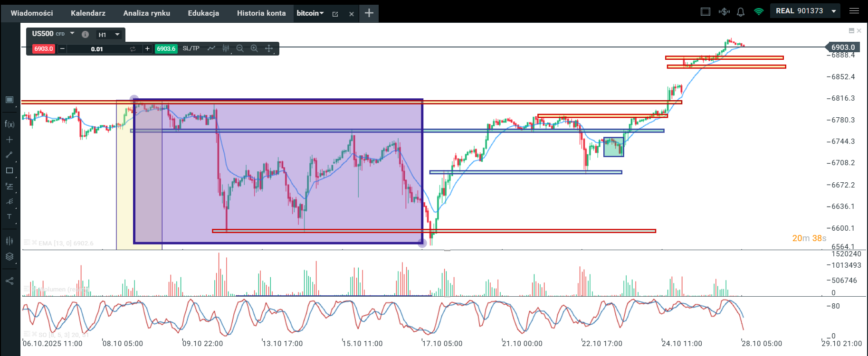Click the share chart icon
Image resolution: width=868 pixels, height=356 pixels.
point(10,281)
